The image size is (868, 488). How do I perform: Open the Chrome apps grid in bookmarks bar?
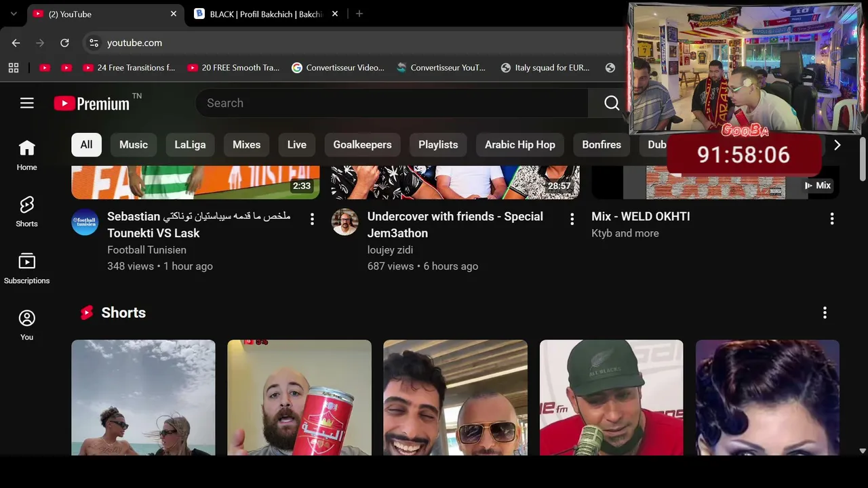14,68
